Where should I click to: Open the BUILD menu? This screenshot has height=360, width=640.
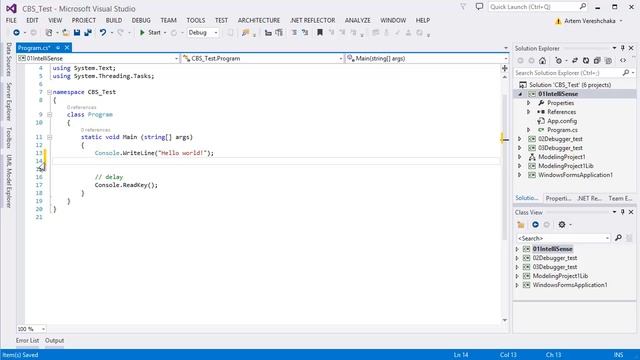(x=114, y=20)
